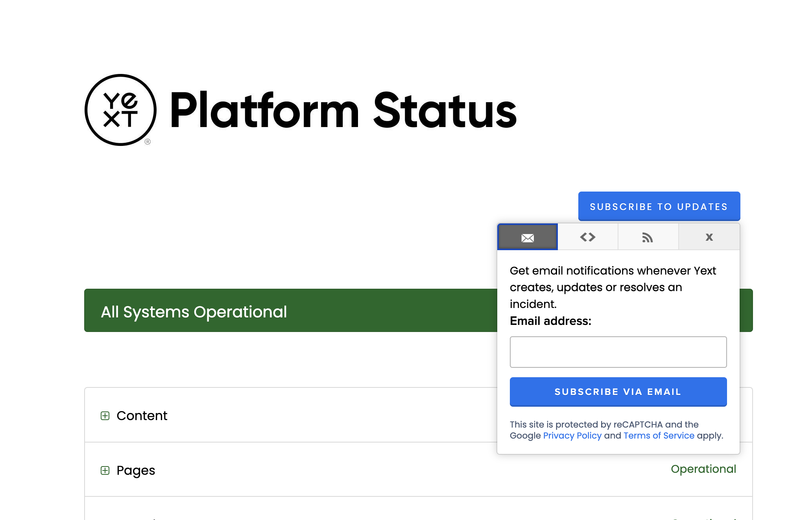
Task: Open the RSS feed subscription tab
Action: (648, 237)
